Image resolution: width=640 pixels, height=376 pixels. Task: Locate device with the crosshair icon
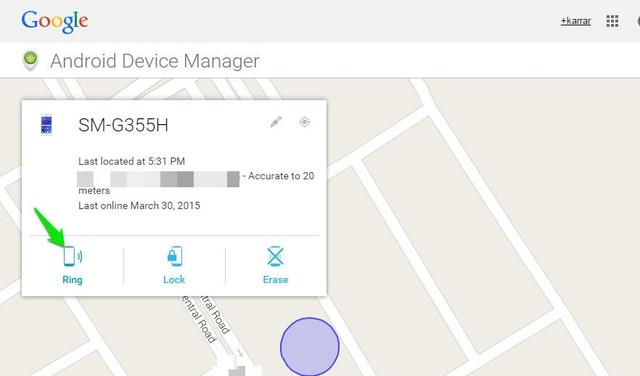point(304,122)
